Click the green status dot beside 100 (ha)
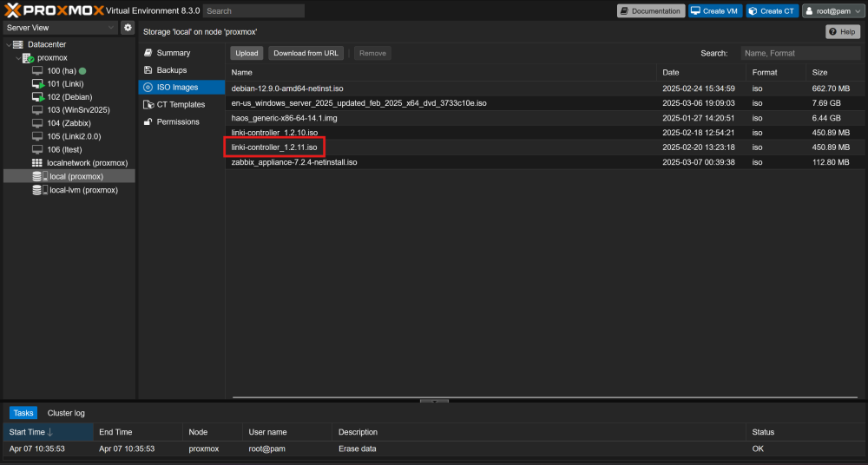Viewport: 868px width, 465px height. pyautogui.click(x=82, y=71)
